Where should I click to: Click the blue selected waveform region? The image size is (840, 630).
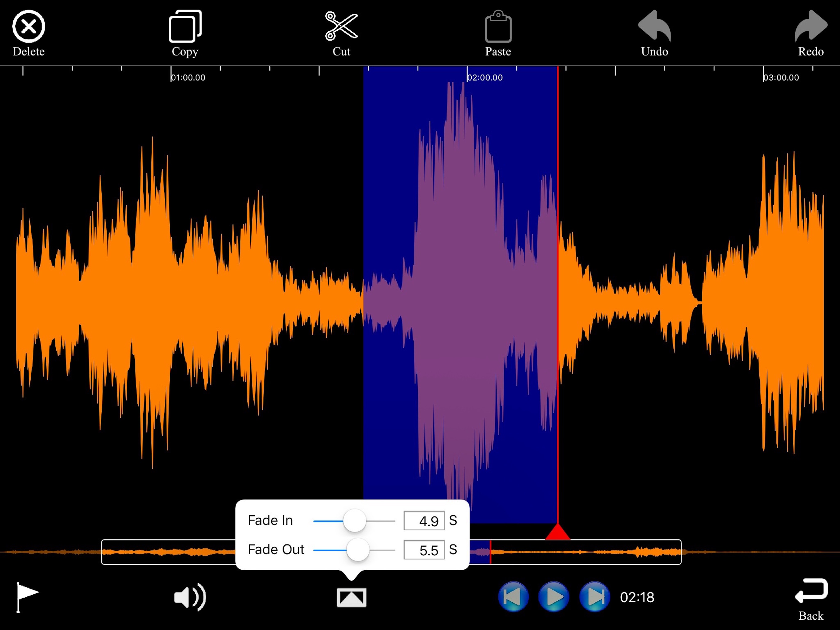pyautogui.click(x=460, y=294)
